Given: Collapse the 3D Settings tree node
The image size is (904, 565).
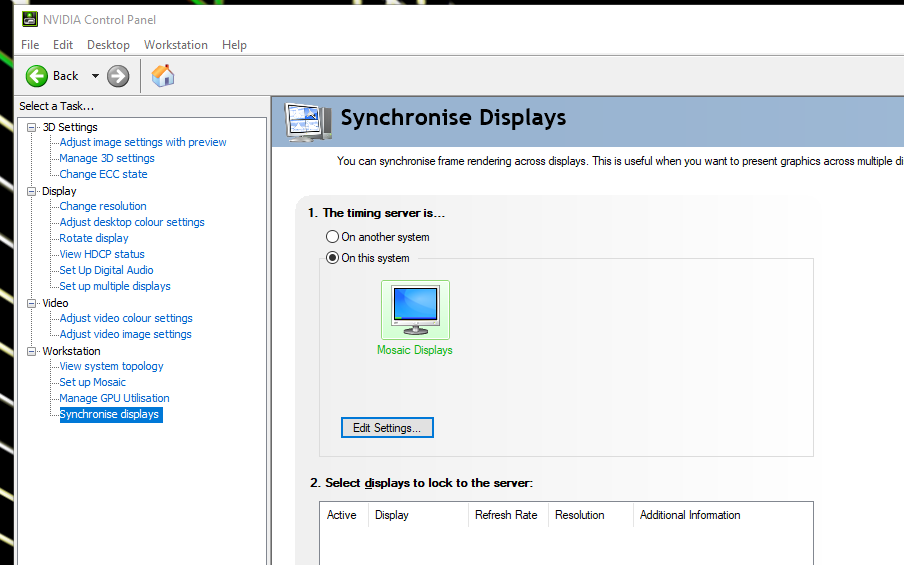Looking at the screenshot, I should (32, 127).
